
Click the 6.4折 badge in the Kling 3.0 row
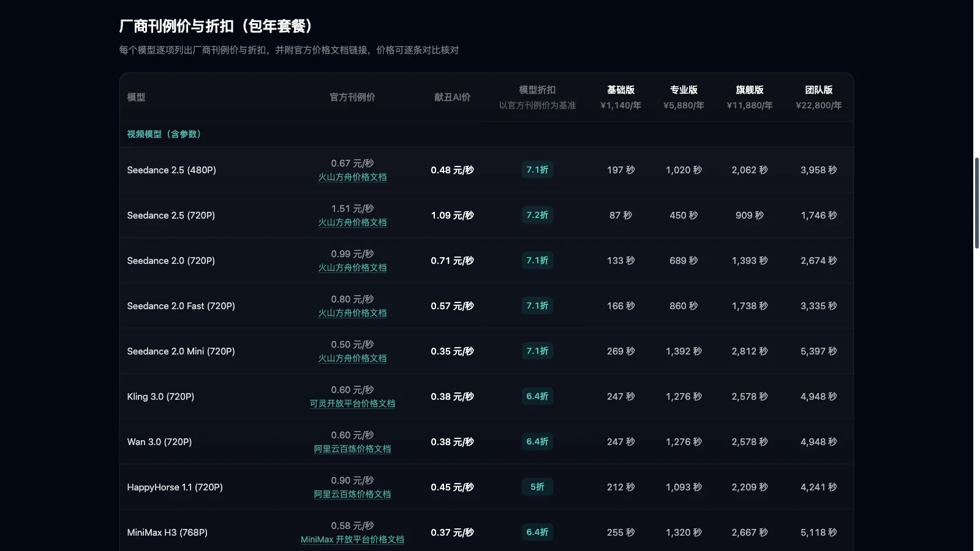[537, 396]
